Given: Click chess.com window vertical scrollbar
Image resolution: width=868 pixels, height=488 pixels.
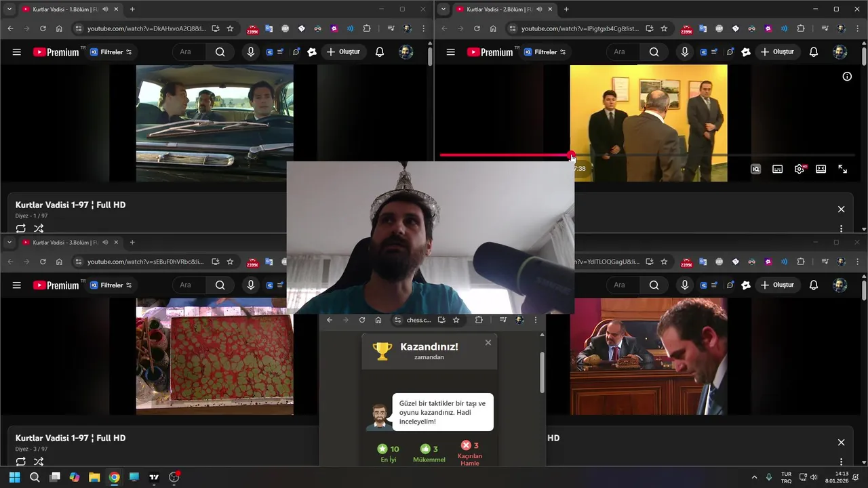Looking at the screenshot, I should pos(542,371).
